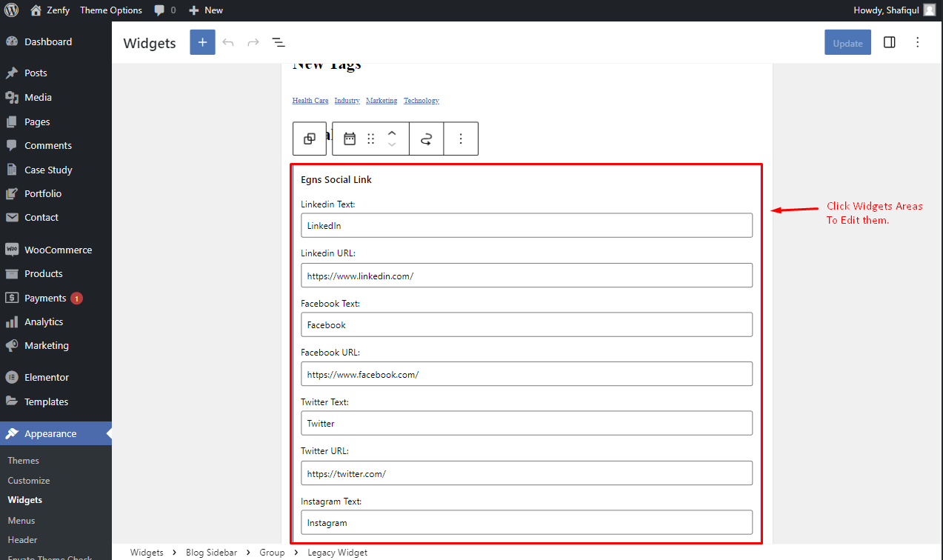This screenshot has width=943, height=560.
Task: Click the WordPress logo in admin bar
Action: point(11,10)
